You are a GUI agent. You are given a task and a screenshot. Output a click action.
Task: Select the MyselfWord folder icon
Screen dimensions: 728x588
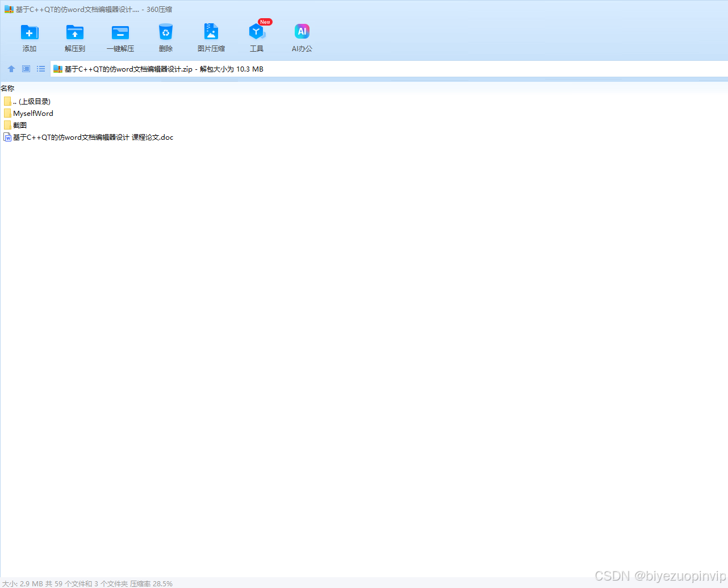[7, 113]
